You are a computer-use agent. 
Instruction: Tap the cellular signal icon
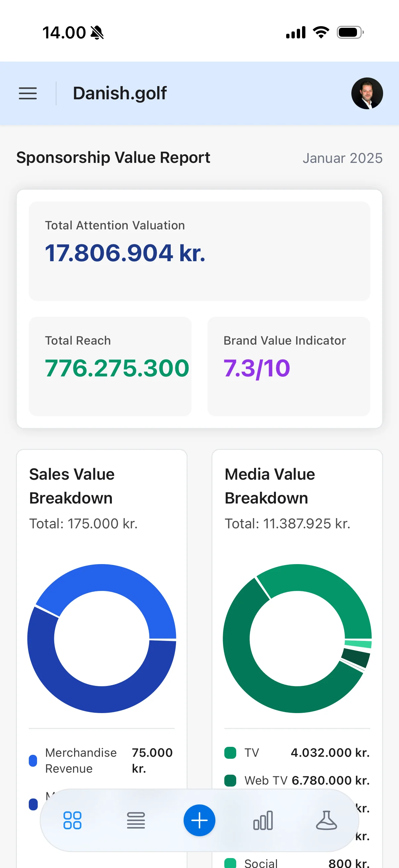click(296, 32)
